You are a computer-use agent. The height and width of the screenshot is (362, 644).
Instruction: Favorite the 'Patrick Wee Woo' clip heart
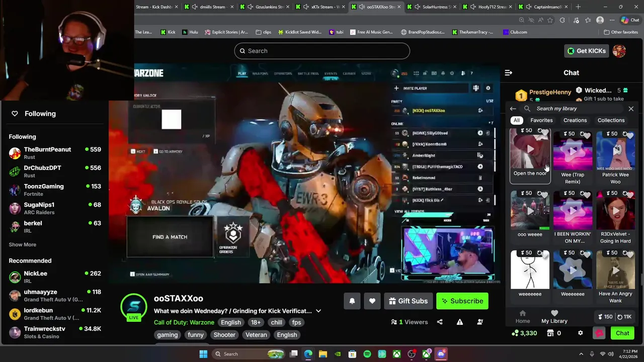coord(629,135)
